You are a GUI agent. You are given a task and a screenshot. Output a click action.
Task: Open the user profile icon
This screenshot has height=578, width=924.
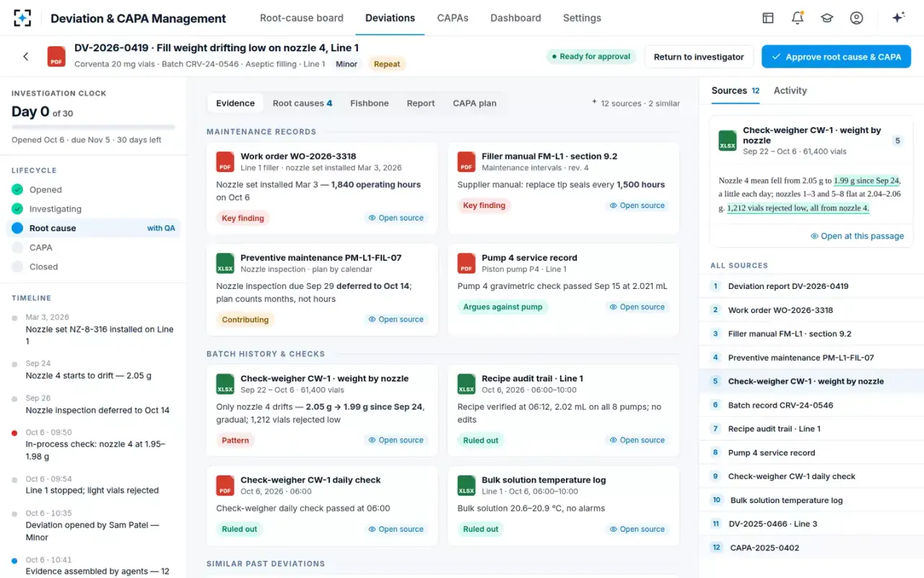tap(856, 18)
